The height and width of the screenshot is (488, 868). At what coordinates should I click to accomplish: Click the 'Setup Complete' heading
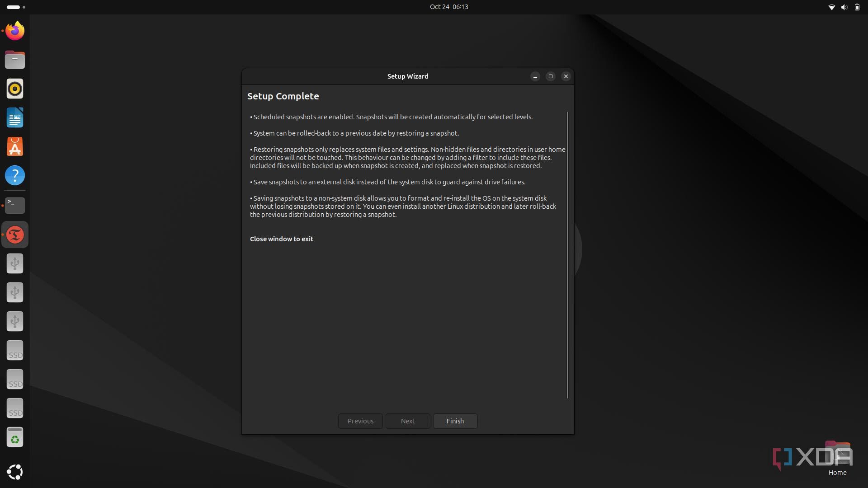283,96
